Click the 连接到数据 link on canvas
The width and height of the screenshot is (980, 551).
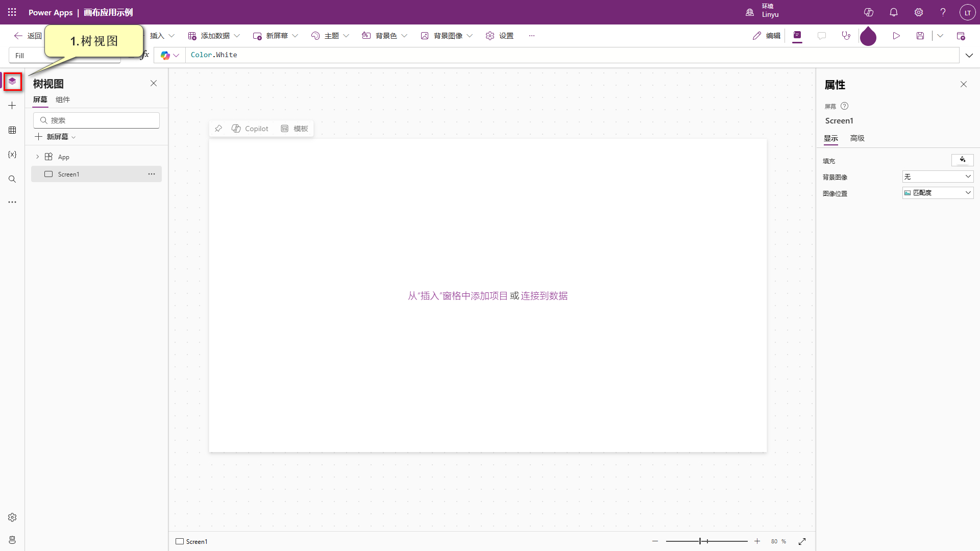pos(544,296)
